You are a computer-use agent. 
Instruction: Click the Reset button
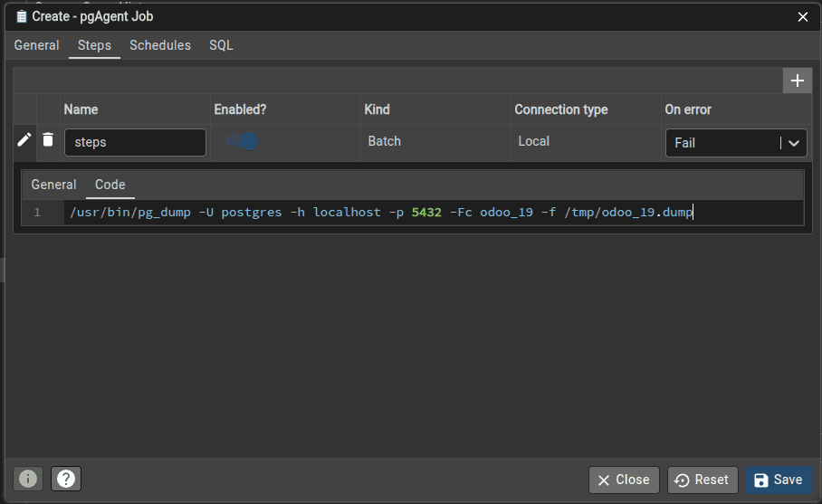(x=703, y=480)
